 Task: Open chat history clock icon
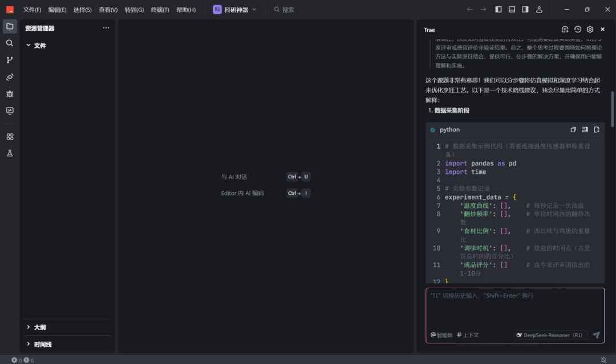[x=577, y=30]
